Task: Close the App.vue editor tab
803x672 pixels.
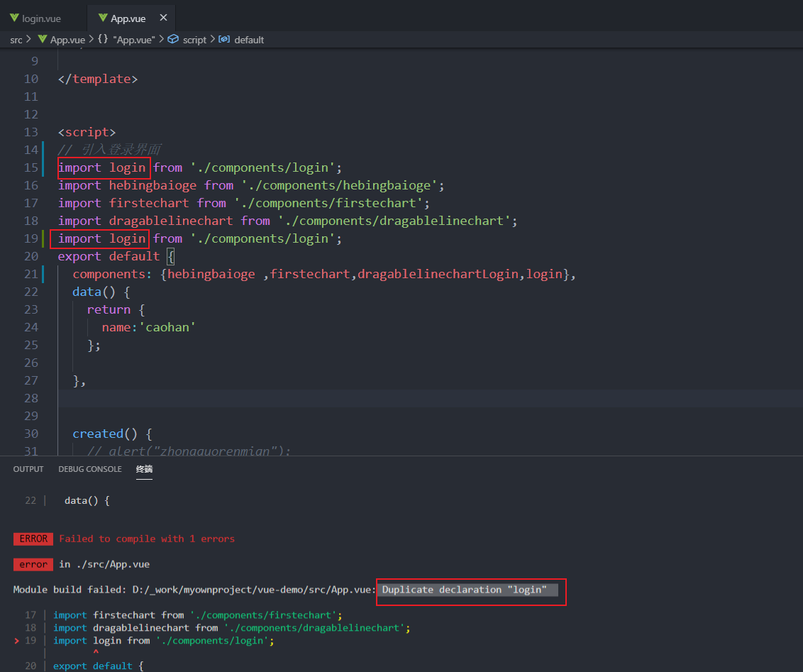Action: (x=163, y=18)
